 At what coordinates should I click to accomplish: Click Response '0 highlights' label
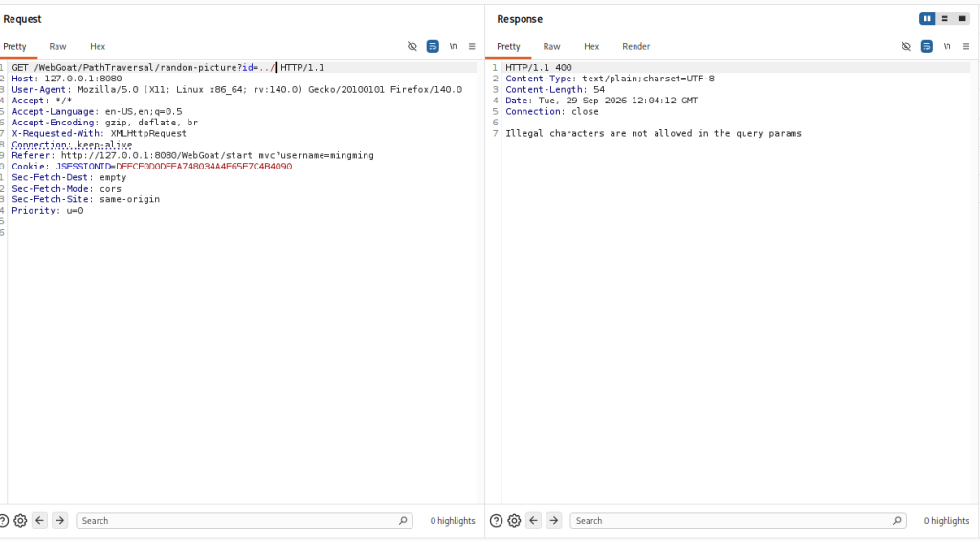pyautogui.click(x=947, y=520)
